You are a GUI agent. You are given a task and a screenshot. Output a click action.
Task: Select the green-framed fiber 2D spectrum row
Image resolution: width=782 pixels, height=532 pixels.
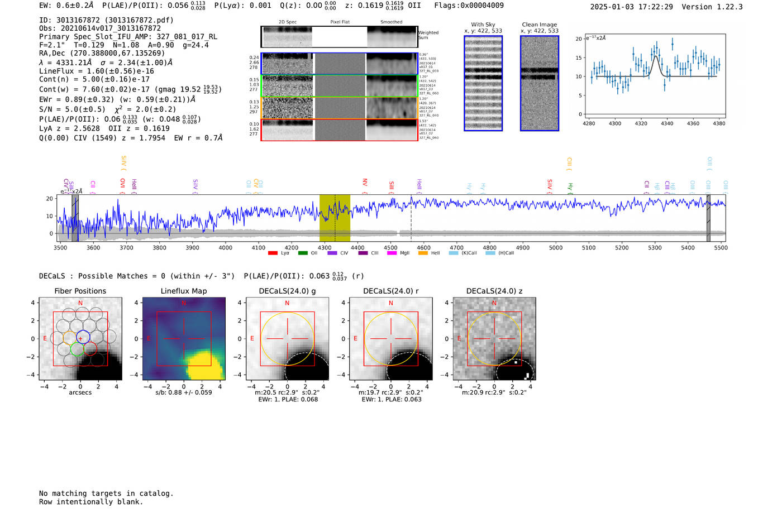[x=339, y=86]
